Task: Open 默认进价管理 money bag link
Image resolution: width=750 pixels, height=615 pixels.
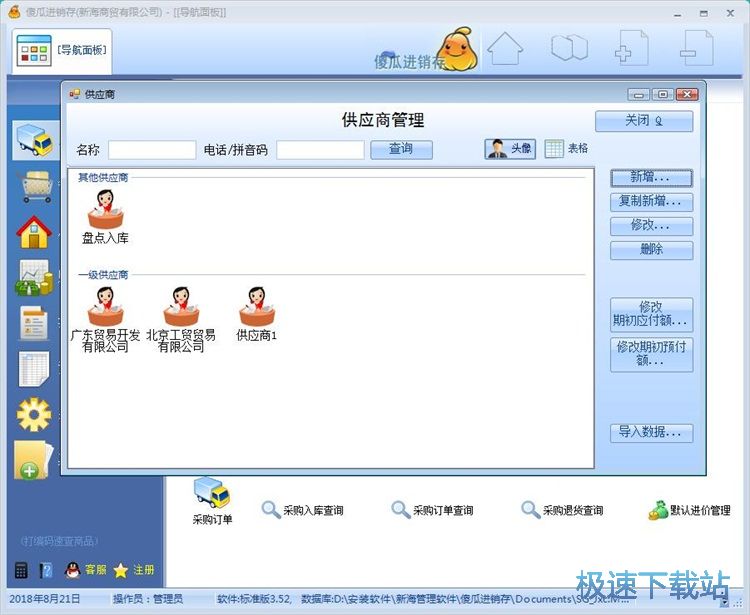Action: click(x=689, y=510)
